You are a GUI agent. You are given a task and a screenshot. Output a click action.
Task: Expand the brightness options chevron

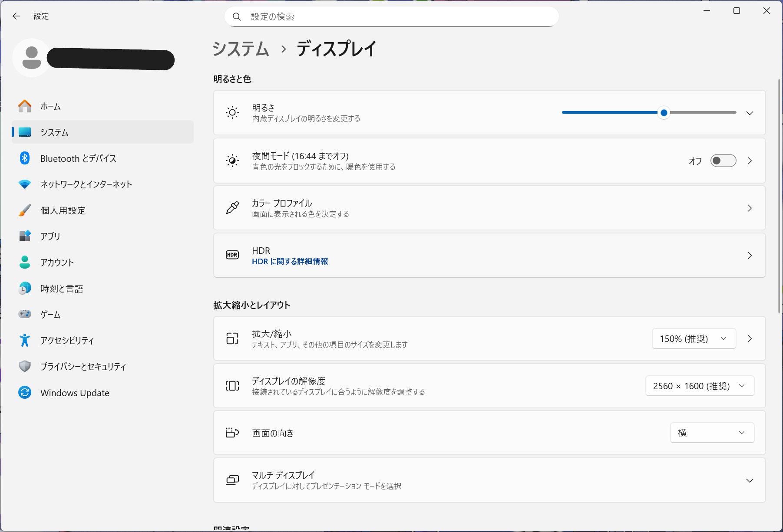point(749,113)
